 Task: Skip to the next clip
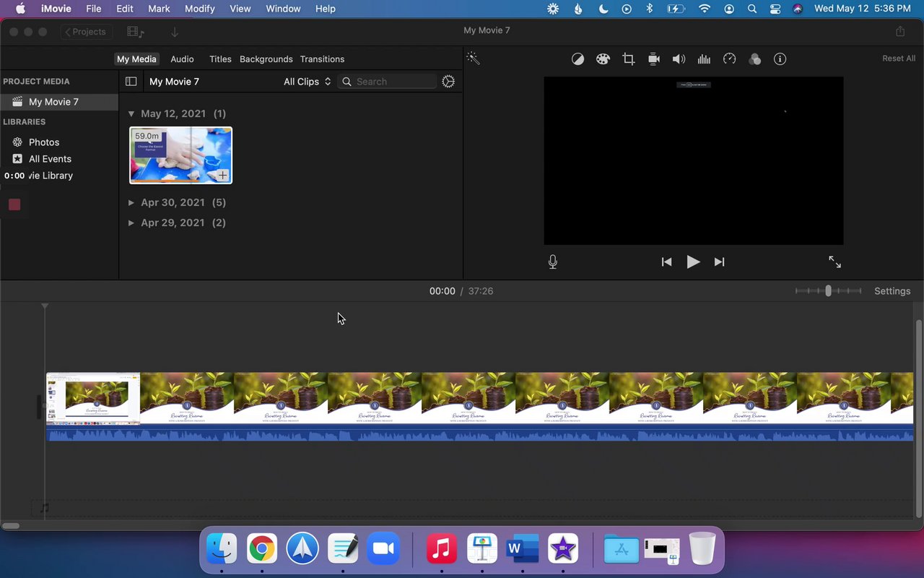pyautogui.click(x=719, y=262)
